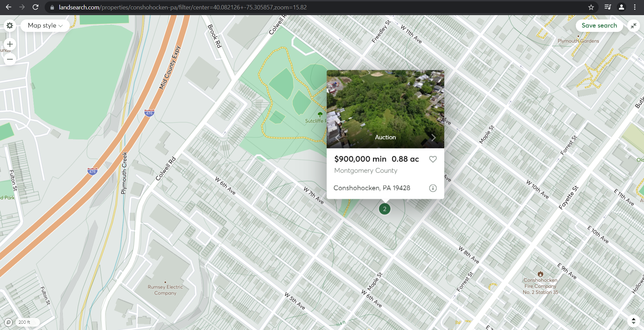The width and height of the screenshot is (644, 330).
Task: Go forward with the browser forward arrow
Action: click(22, 7)
